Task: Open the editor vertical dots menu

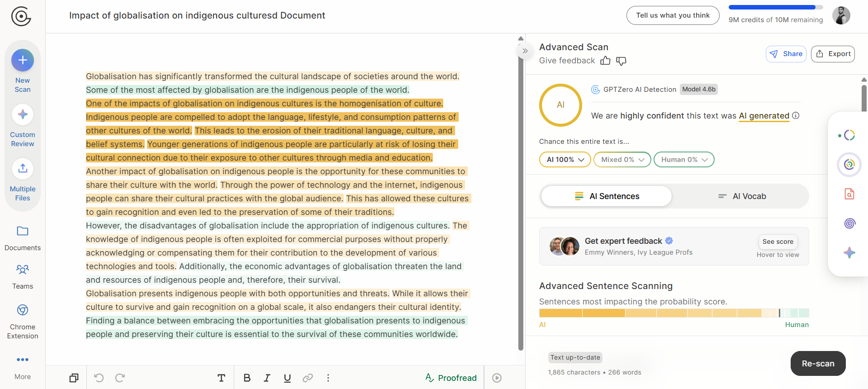Action: [x=328, y=378]
